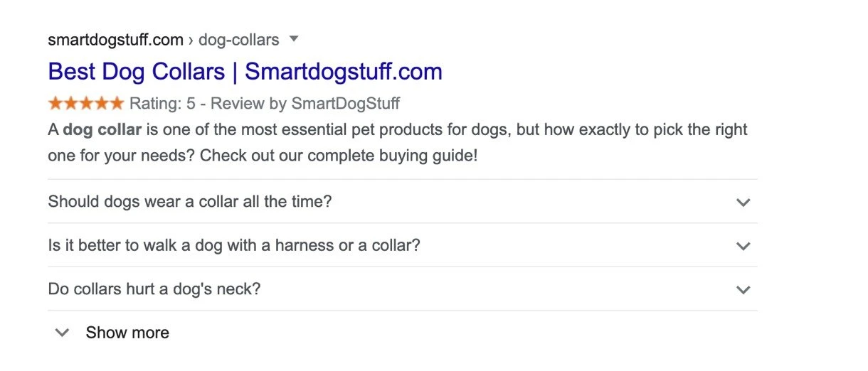The width and height of the screenshot is (868, 371).
Task: Open the small dropdown triangle after dog-collars
Action: [295, 38]
